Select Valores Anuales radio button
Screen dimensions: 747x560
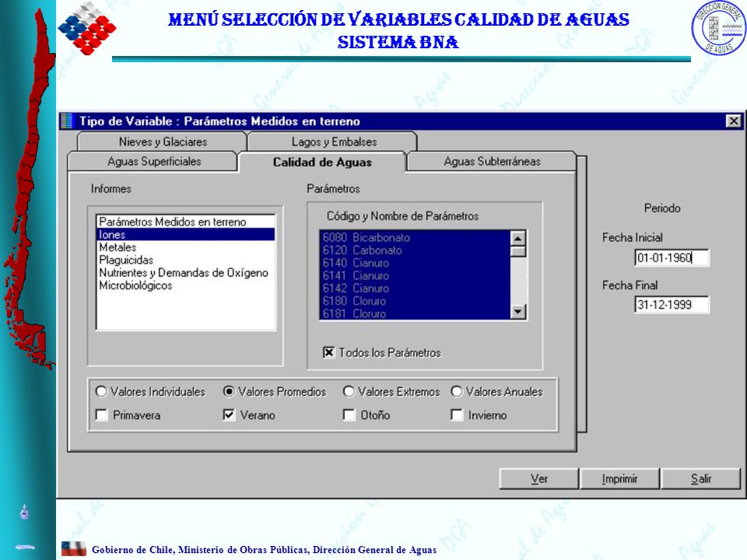click(457, 391)
